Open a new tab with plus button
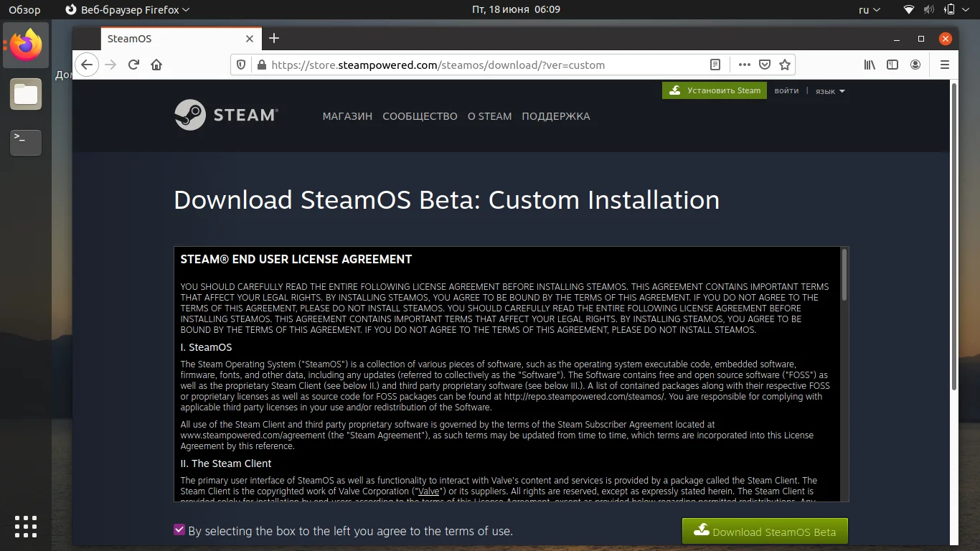Viewport: 980px width, 551px height. pyautogui.click(x=273, y=38)
